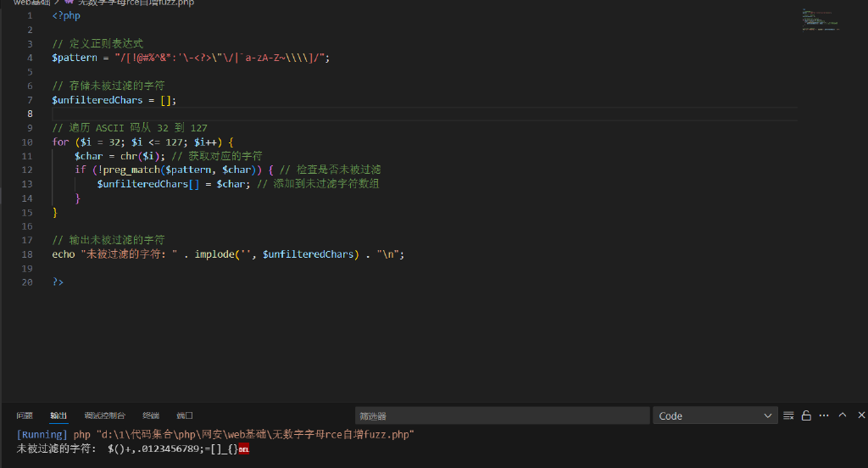
Task: Open the panel's more actions menu
Action: pyautogui.click(x=825, y=415)
